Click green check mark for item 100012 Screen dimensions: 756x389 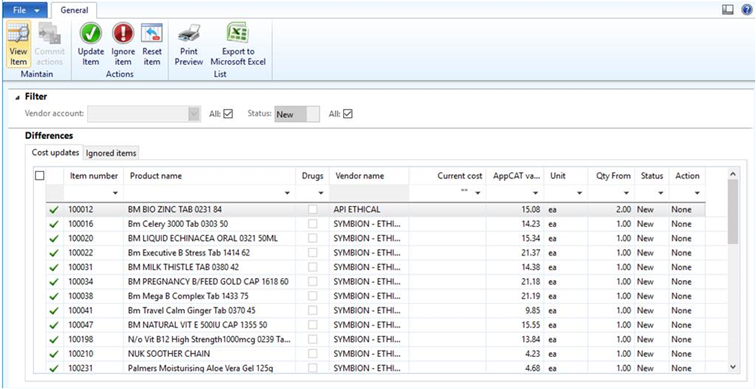coord(54,210)
